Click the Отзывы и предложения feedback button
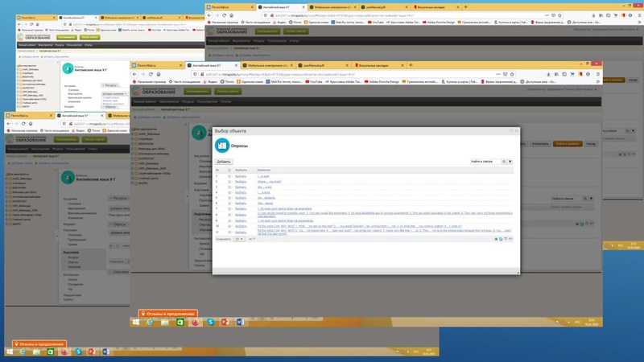 point(167,313)
